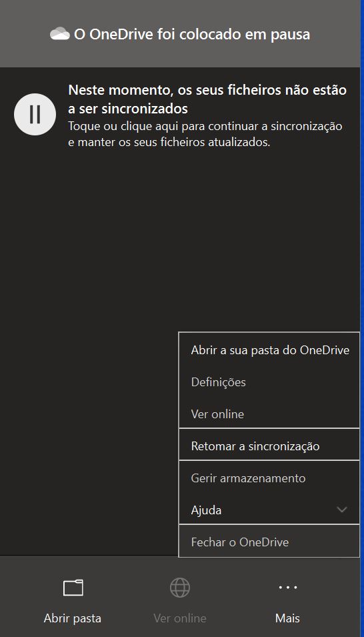Open Definições from the menu
Image resolution: width=364 pixels, height=637 pixels.
[269, 382]
